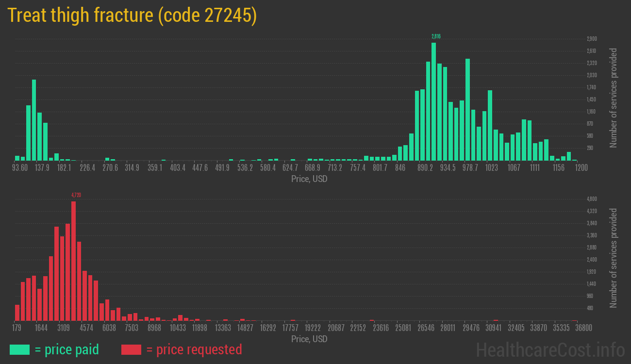The image size is (631, 364).
Task: Open the HealthcareCost.info watermark link
Action: click(550, 349)
